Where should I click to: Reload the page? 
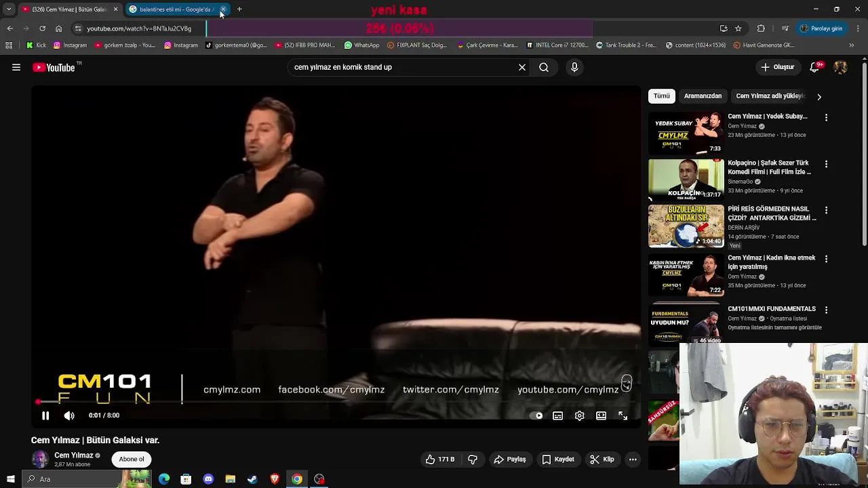(x=42, y=28)
